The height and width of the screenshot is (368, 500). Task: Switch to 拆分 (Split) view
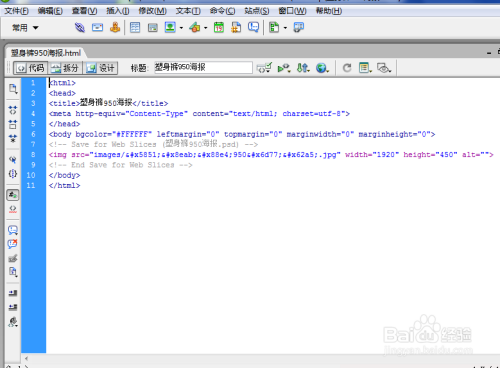pyautogui.click(x=65, y=68)
